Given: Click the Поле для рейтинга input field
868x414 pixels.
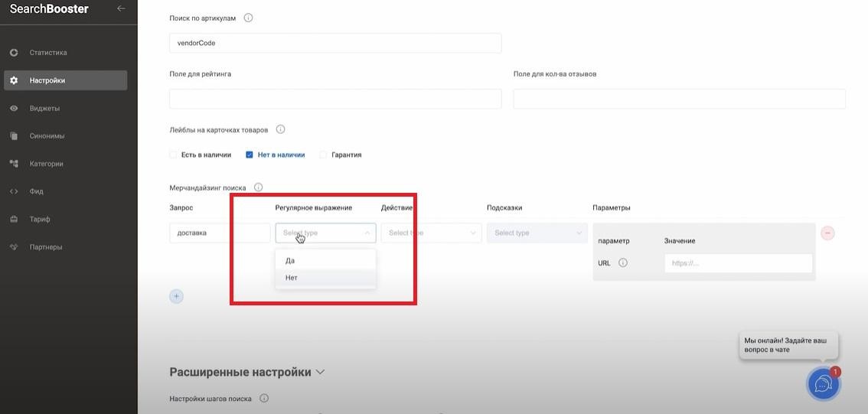Looking at the screenshot, I should point(335,99).
